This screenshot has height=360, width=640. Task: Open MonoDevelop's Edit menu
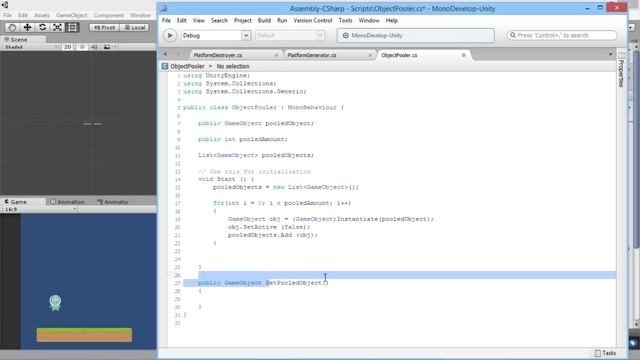(182, 20)
